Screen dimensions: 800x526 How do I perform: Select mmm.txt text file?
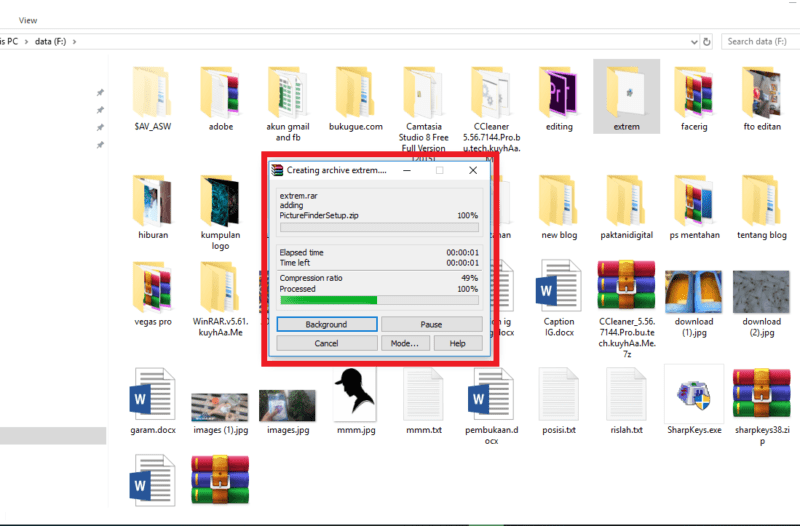pos(423,402)
